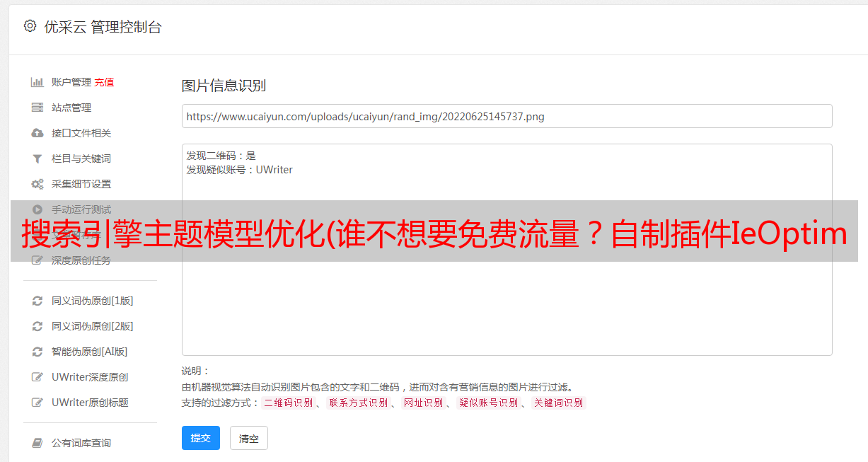Click the 疑似账号识别 tag
The width and height of the screenshot is (868, 462).
(488, 403)
